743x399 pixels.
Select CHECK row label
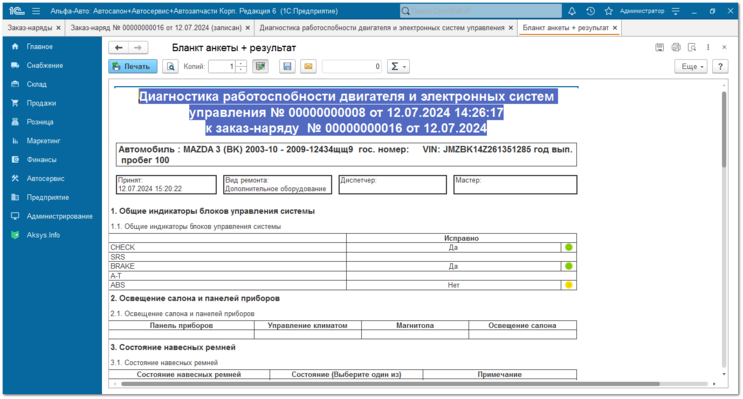pos(123,247)
